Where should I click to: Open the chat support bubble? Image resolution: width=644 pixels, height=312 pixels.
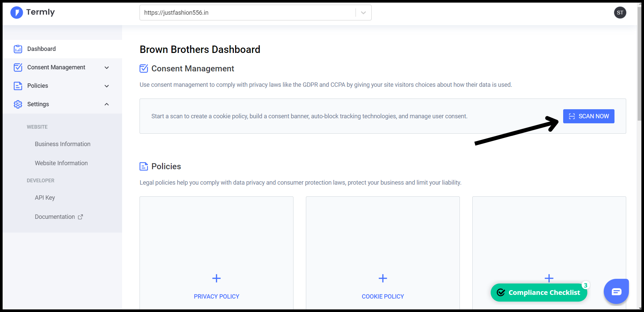pyautogui.click(x=616, y=292)
